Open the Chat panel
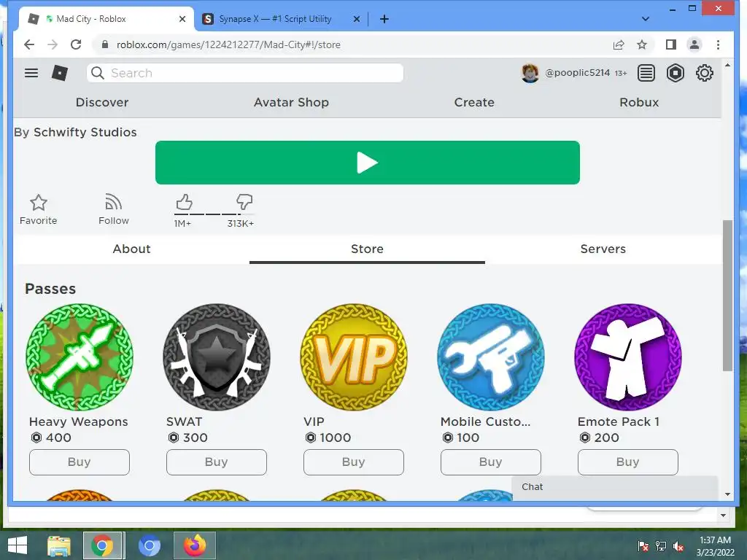This screenshot has width=747, height=560. (x=614, y=487)
